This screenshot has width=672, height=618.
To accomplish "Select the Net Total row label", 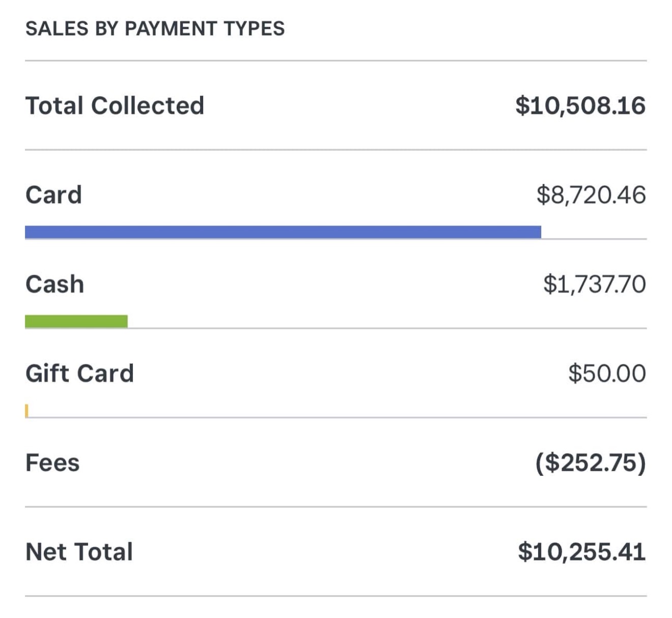I will click(79, 552).
